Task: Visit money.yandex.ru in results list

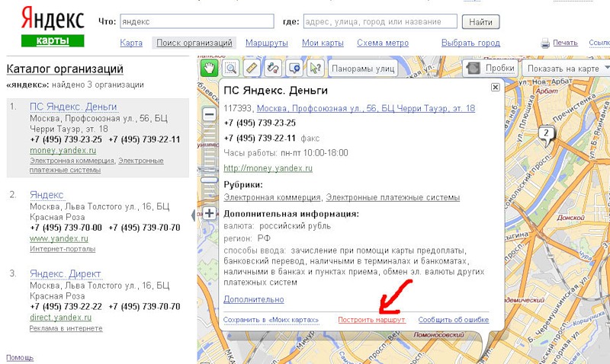Action: [63, 150]
